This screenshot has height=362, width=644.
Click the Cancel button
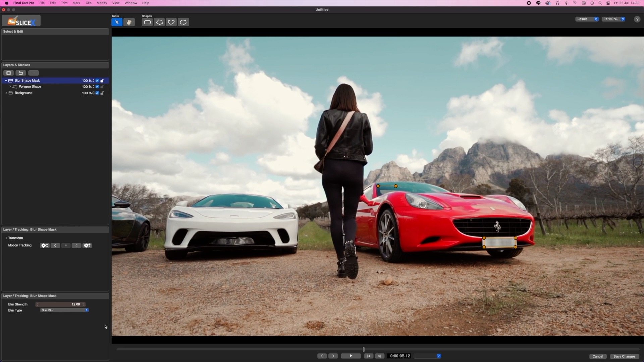598,356
